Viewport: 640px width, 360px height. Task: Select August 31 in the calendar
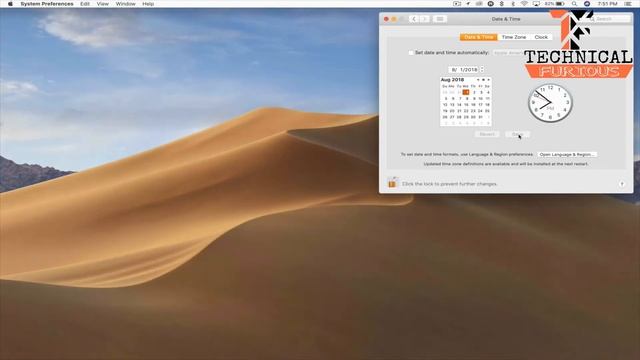coord(480,117)
